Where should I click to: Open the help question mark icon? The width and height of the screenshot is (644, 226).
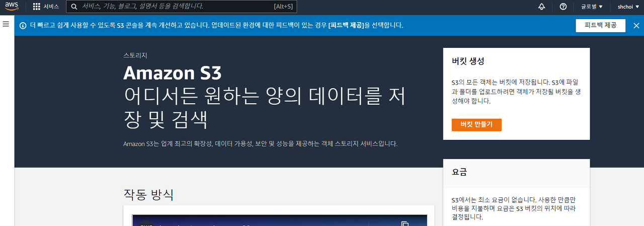563,7
